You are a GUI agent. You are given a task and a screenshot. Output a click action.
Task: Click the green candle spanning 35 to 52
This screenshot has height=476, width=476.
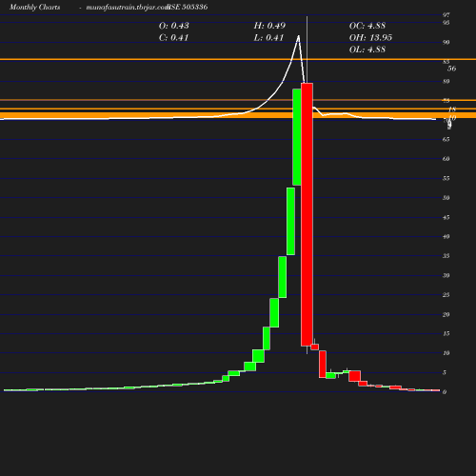(x=290, y=221)
